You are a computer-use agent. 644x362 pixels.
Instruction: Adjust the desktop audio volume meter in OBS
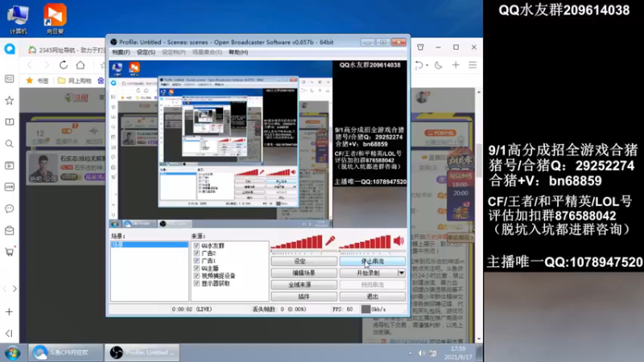pos(365,242)
